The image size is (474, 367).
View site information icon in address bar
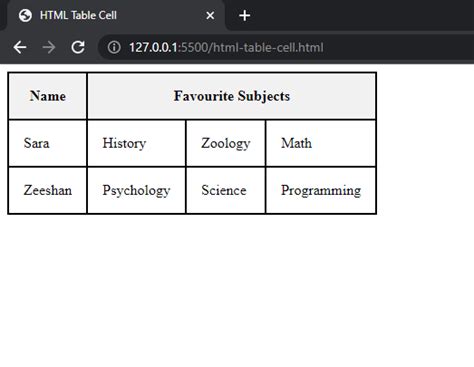(x=114, y=47)
